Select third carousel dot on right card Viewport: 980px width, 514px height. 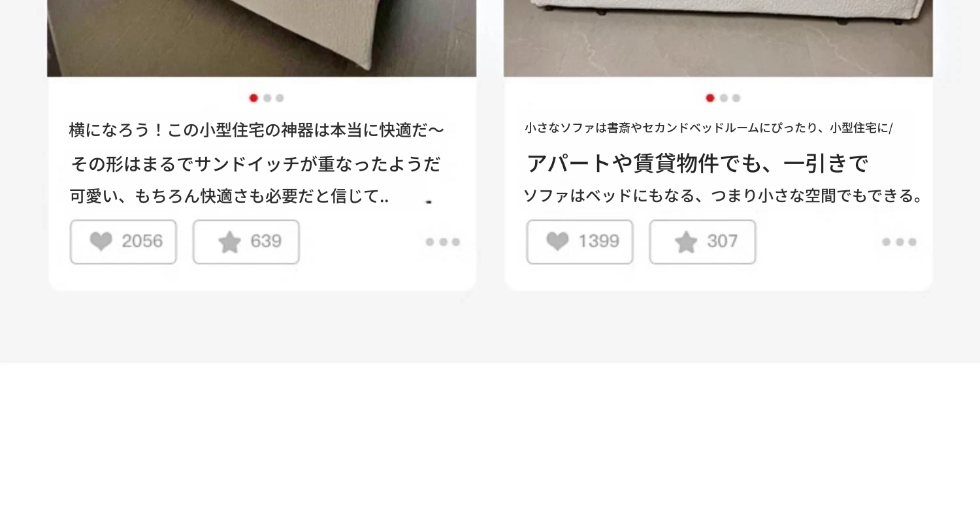point(736,98)
